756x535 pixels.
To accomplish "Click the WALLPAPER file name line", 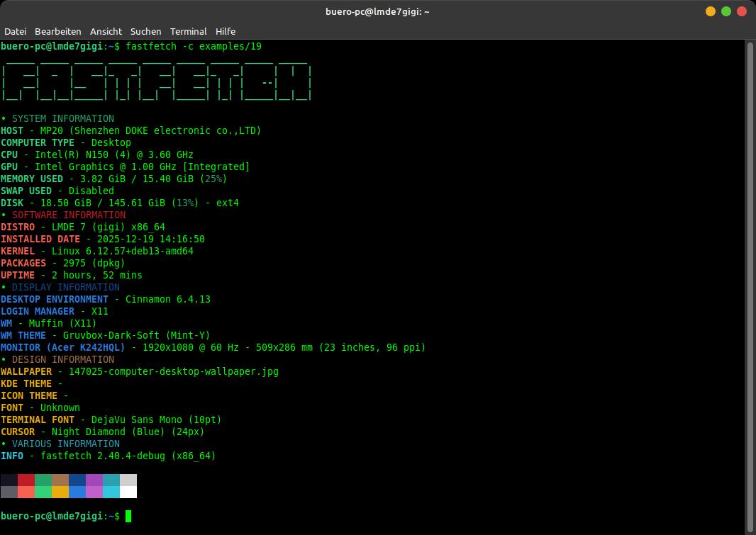I will tap(140, 371).
